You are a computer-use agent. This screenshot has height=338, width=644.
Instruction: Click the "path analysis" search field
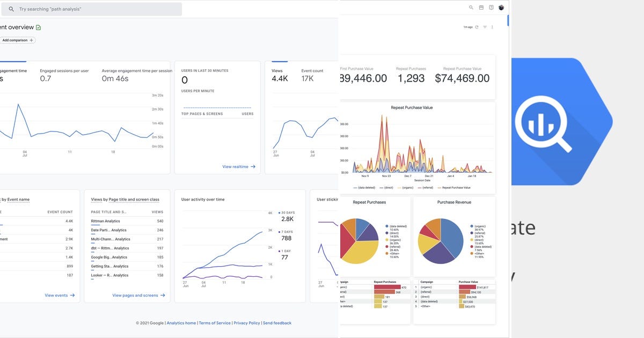pos(92,9)
